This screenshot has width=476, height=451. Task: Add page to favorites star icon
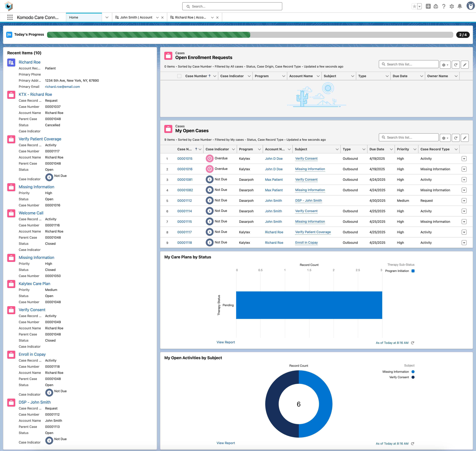414,7
